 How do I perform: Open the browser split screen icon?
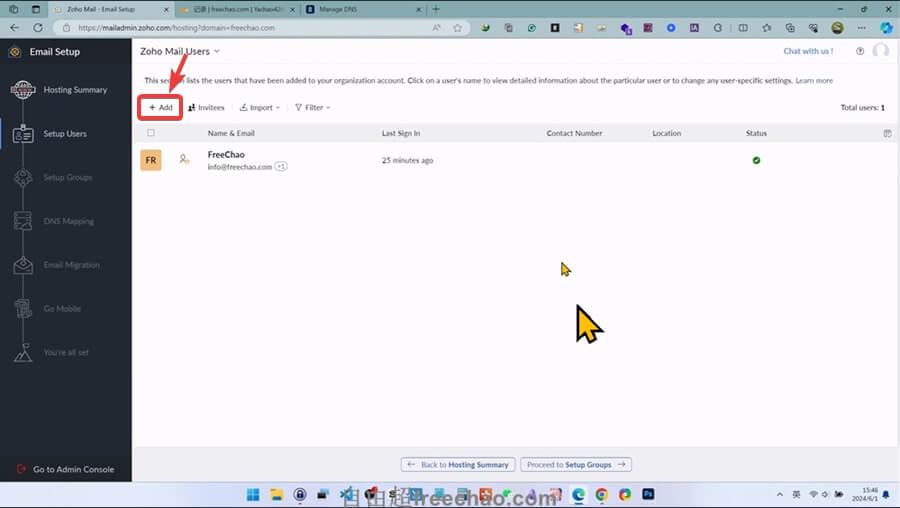(x=743, y=28)
